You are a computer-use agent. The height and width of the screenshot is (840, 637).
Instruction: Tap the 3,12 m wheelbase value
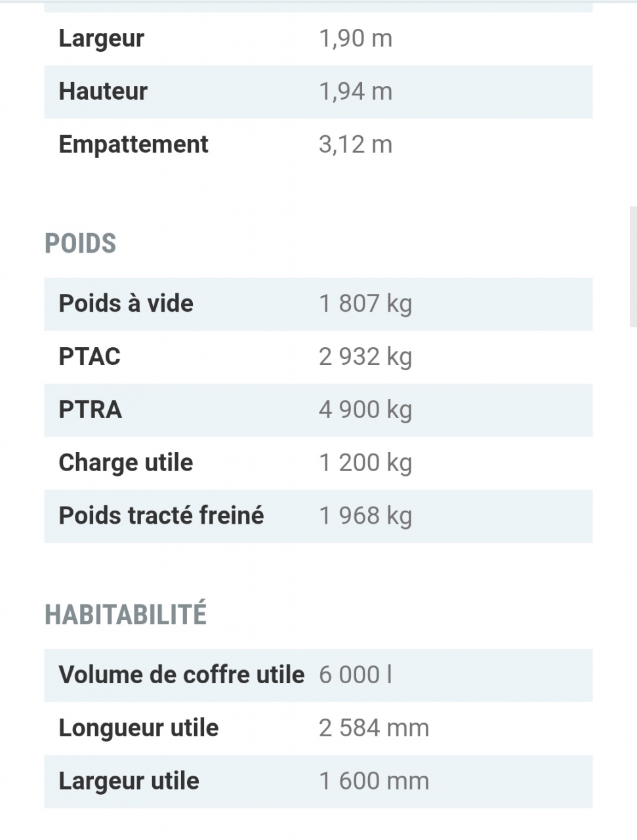pyautogui.click(x=356, y=144)
